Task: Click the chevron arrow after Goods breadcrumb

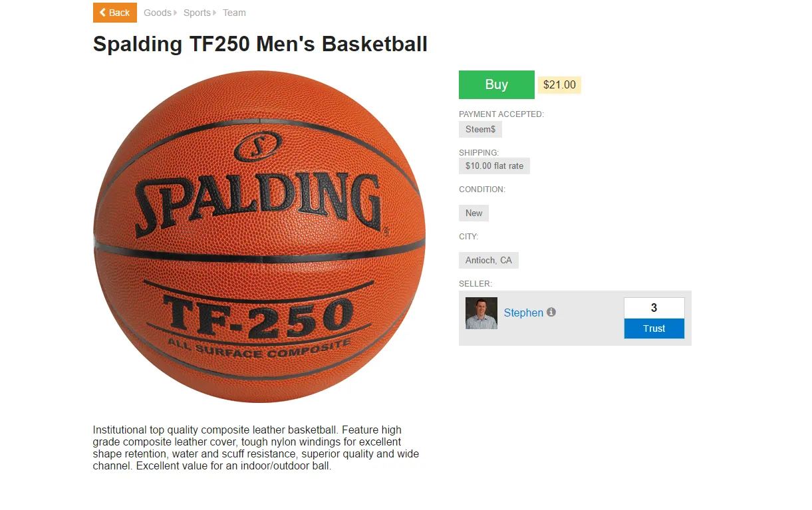Action: tap(176, 13)
